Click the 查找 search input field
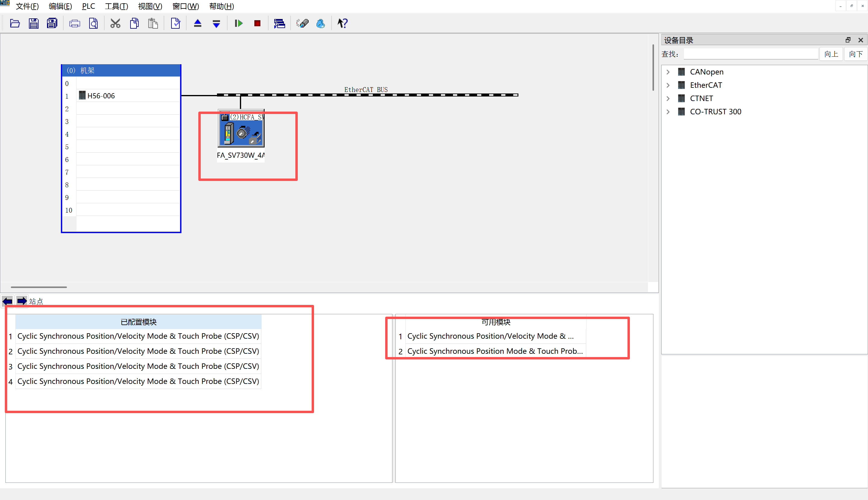 tap(751, 54)
